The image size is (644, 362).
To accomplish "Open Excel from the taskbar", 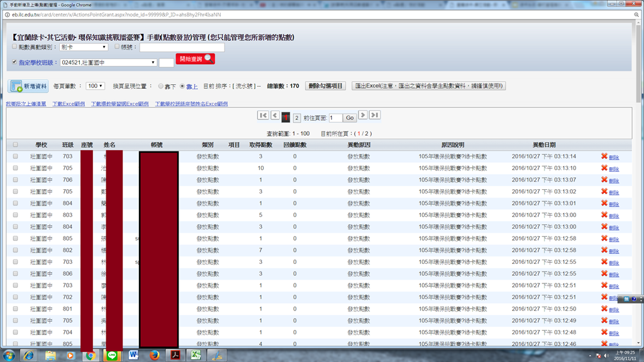I will [x=196, y=356].
